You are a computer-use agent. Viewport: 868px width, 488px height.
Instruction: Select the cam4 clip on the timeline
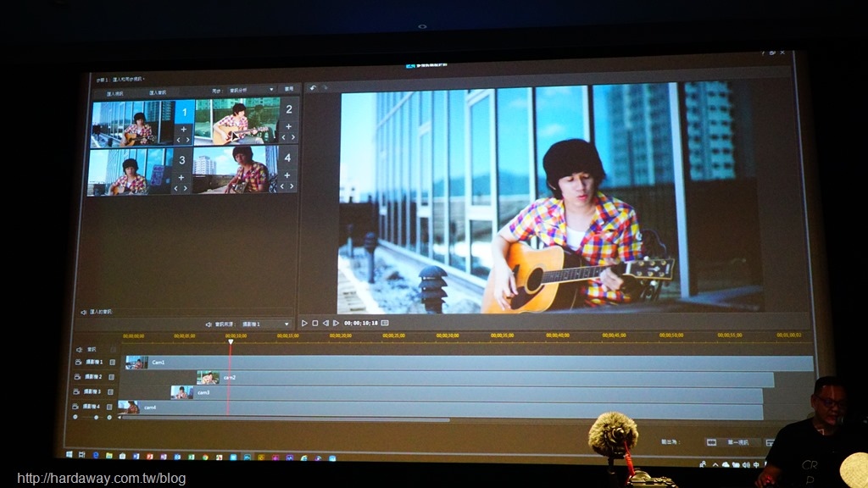click(x=441, y=408)
